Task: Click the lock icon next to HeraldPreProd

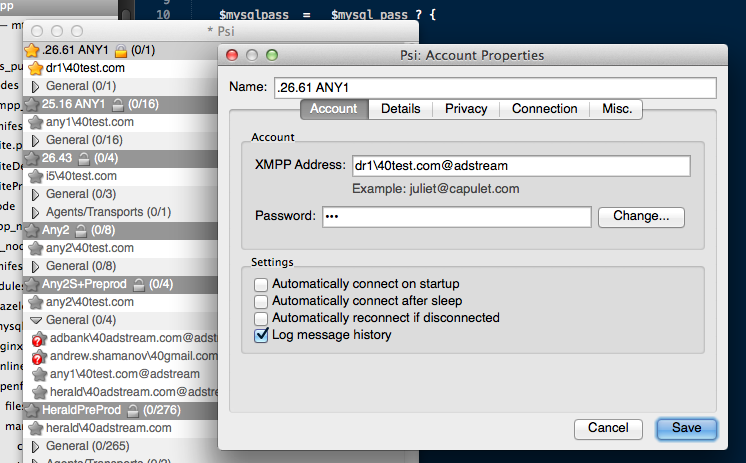Action: [x=133, y=410]
